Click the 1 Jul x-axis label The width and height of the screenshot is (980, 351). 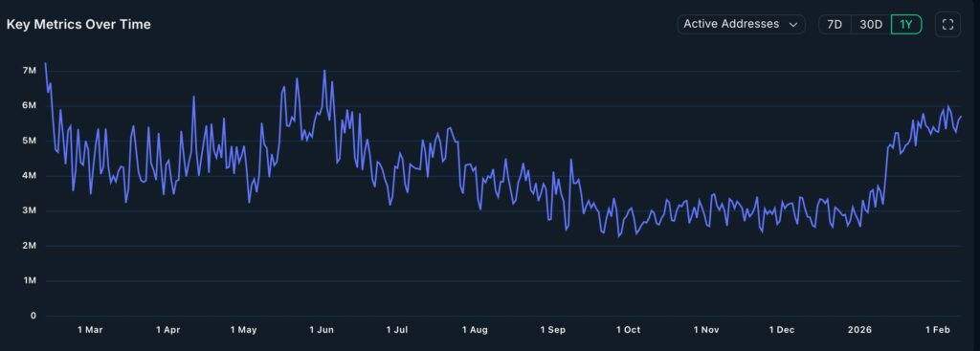[397, 330]
